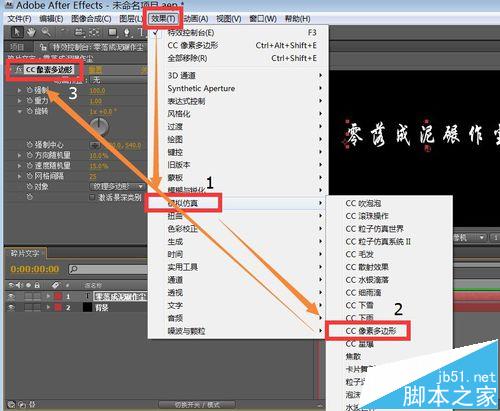500x411 pixels.
Task: Open the 纹理多边形 object dropdown
Action: (118, 186)
